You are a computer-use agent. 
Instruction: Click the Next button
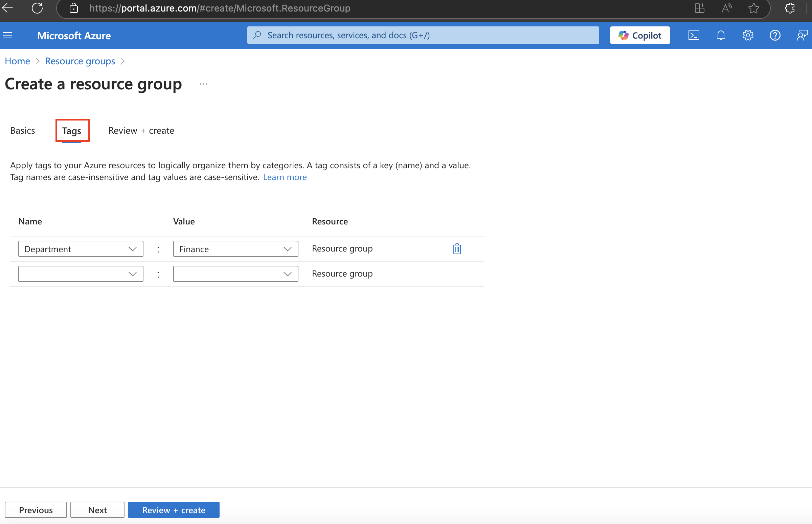(97, 510)
